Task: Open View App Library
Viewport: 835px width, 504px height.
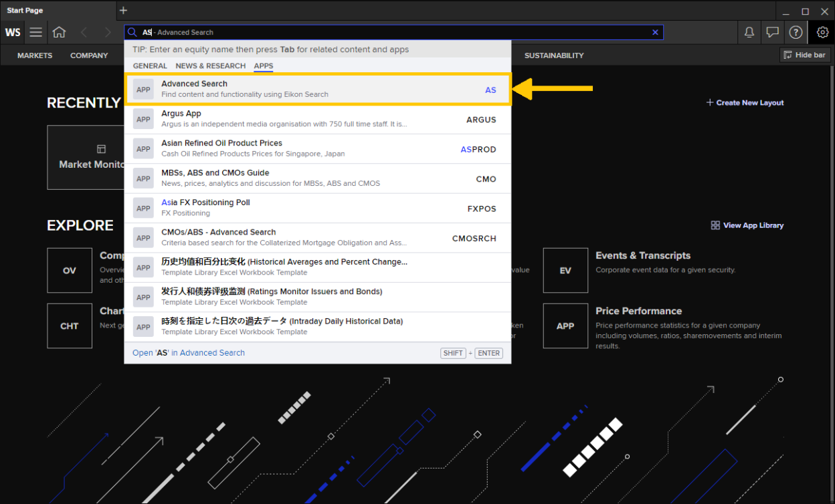Action: (x=747, y=225)
